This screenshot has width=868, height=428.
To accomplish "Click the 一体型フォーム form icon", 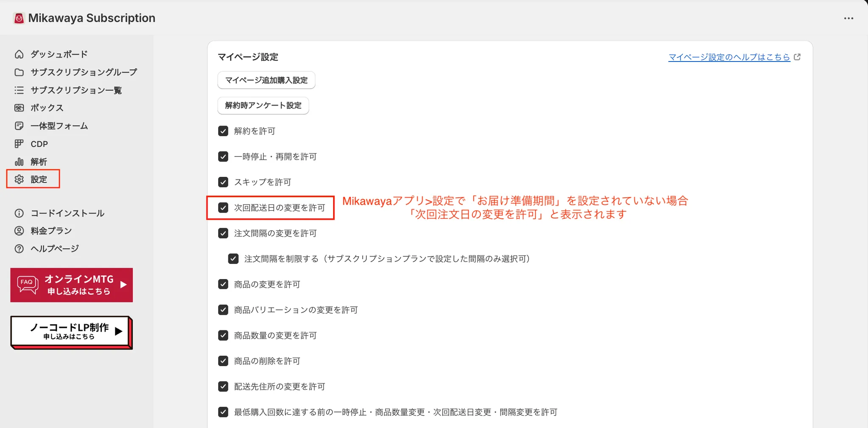I will 19,126.
